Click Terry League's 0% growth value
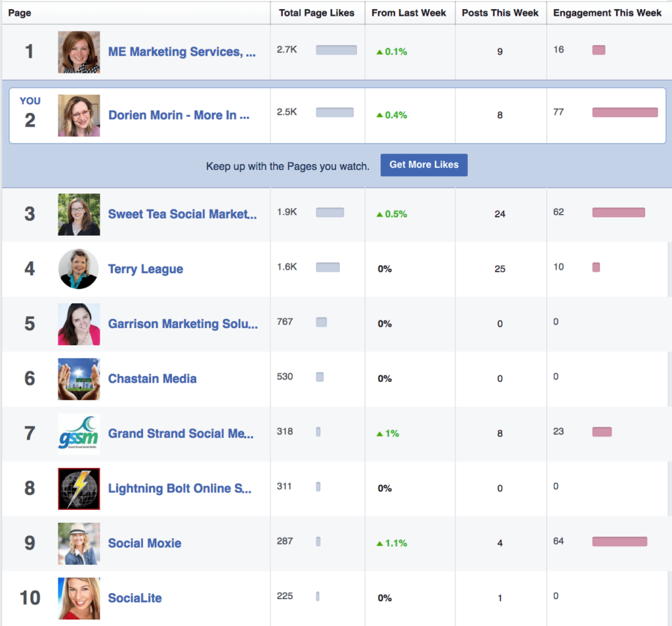Viewport: 672px width, 626px height. tap(385, 269)
